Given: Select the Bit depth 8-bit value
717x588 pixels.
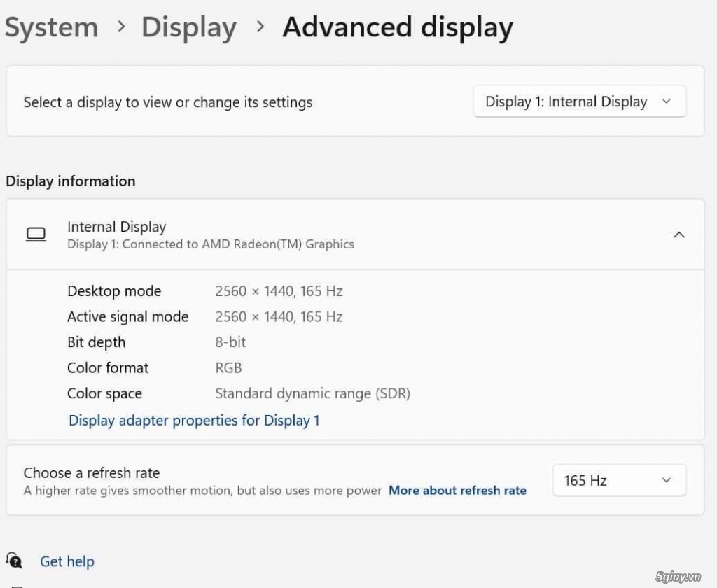Looking at the screenshot, I should click(x=230, y=342).
